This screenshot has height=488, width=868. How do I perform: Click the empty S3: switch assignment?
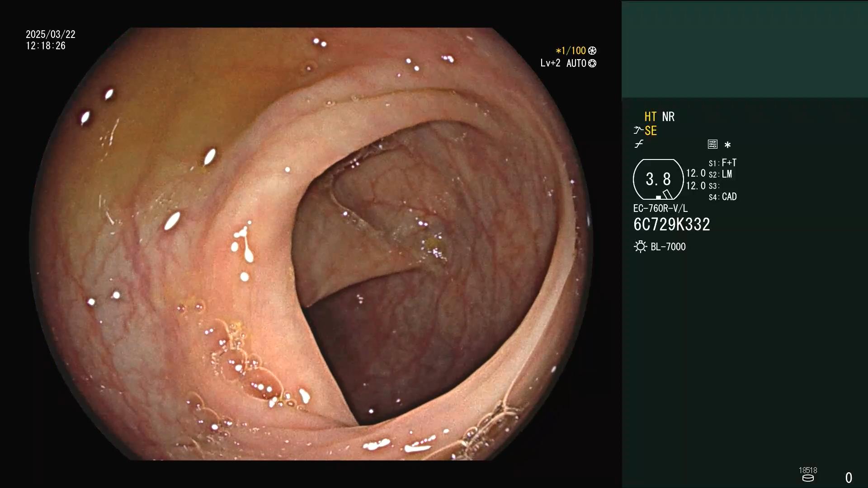[714, 186]
